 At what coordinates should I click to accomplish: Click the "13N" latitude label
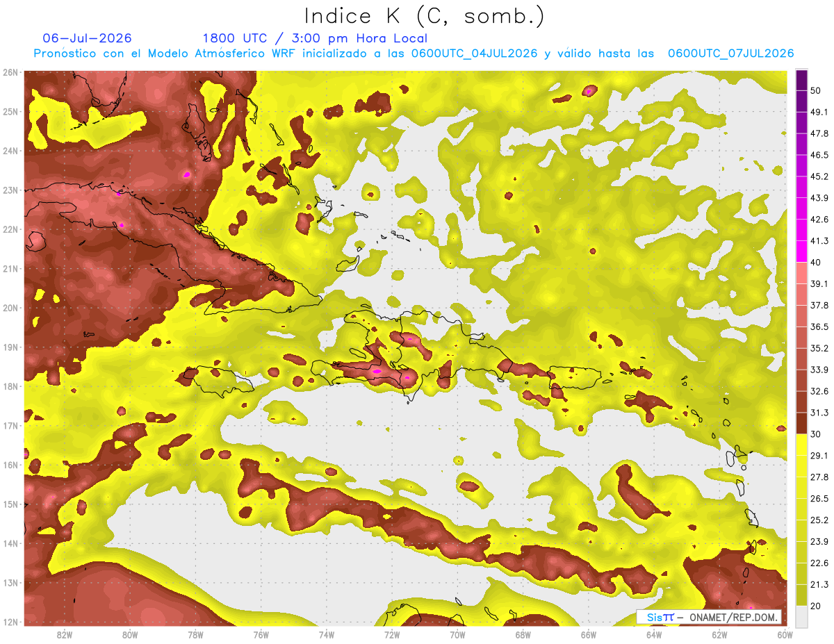pos(10,583)
